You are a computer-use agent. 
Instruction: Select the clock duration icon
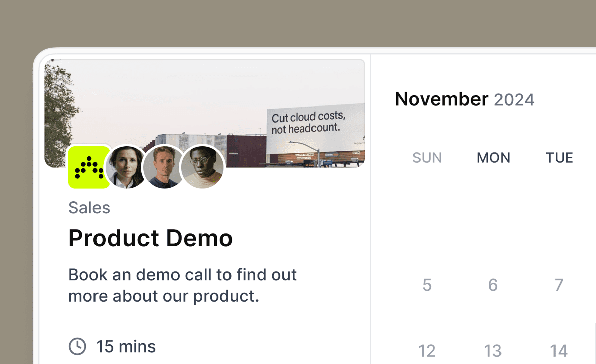pyautogui.click(x=77, y=346)
